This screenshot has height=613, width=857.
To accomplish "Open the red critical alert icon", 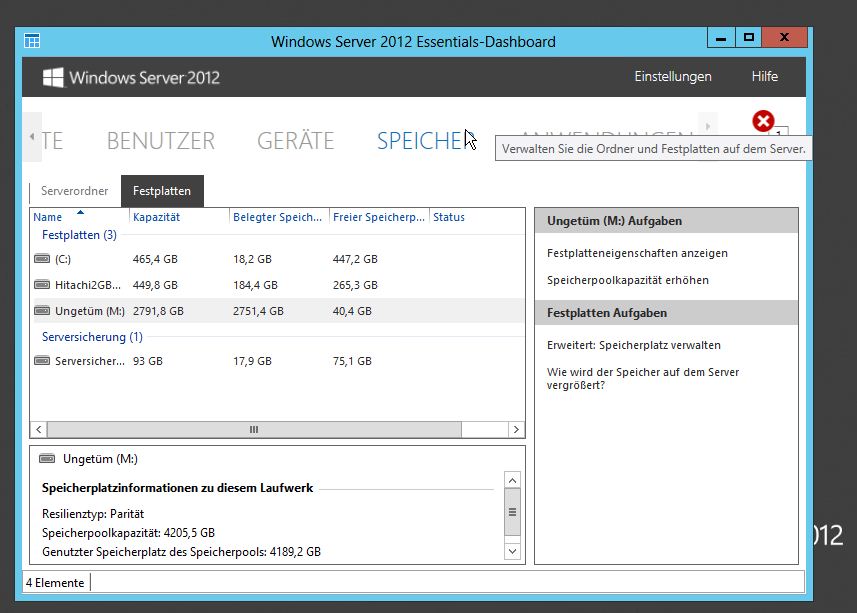I will (763, 121).
